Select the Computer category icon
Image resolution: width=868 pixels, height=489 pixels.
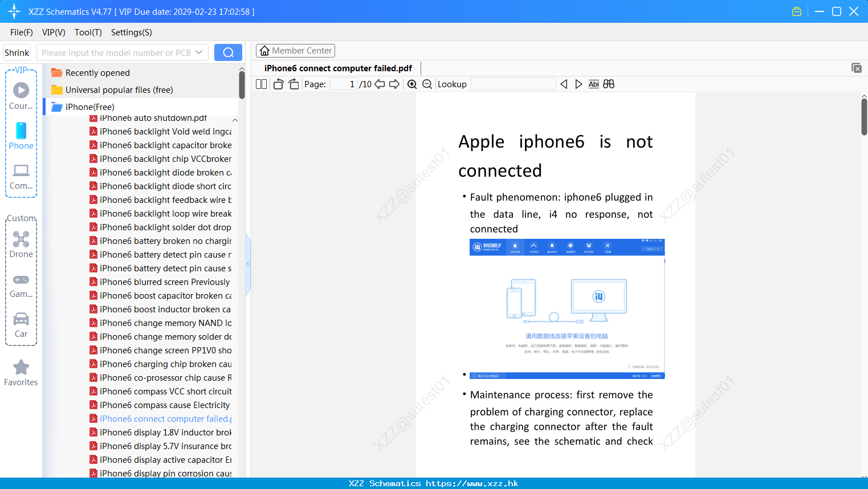pos(21,176)
